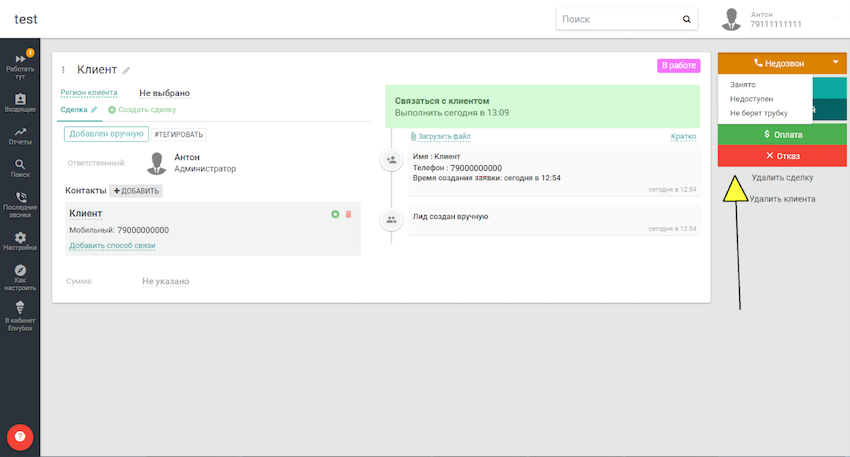Click the red help question mark button
This screenshot has height=457, width=850.
(x=21, y=436)
